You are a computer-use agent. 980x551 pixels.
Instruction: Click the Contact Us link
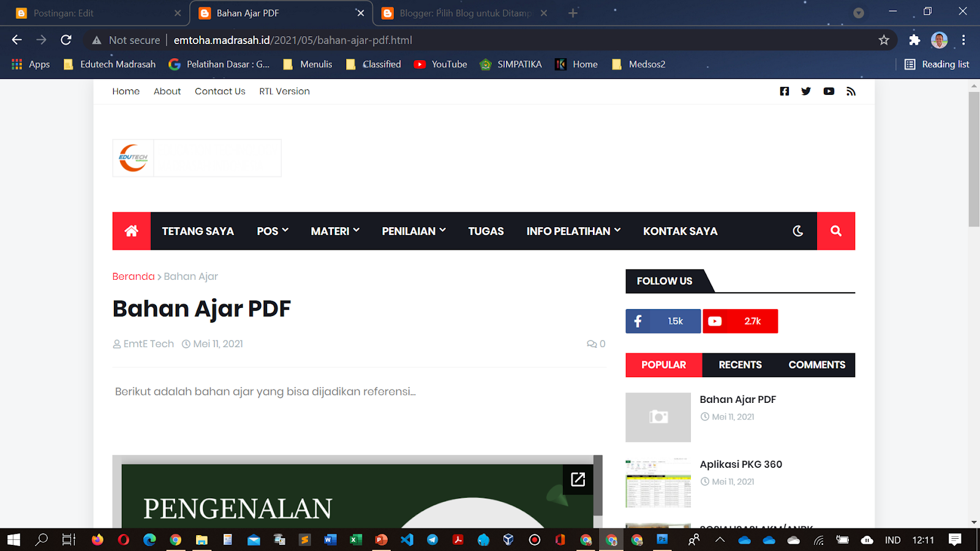point(220,91)
